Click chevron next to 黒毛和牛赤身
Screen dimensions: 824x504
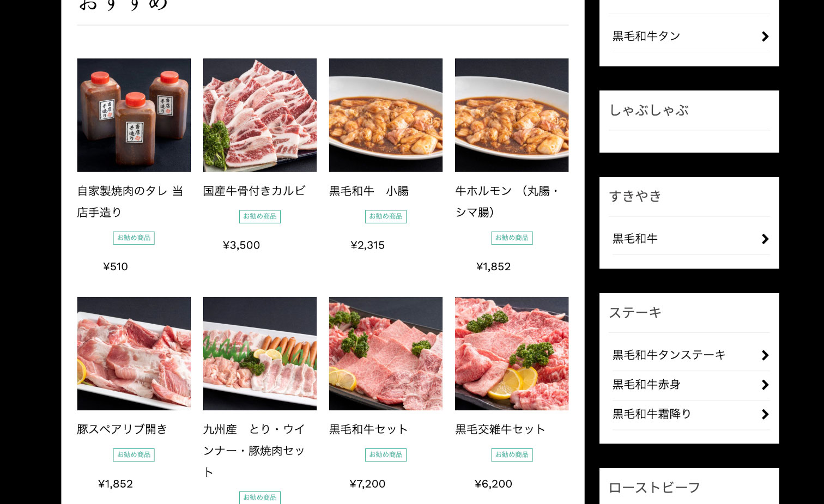coord(765,385)
